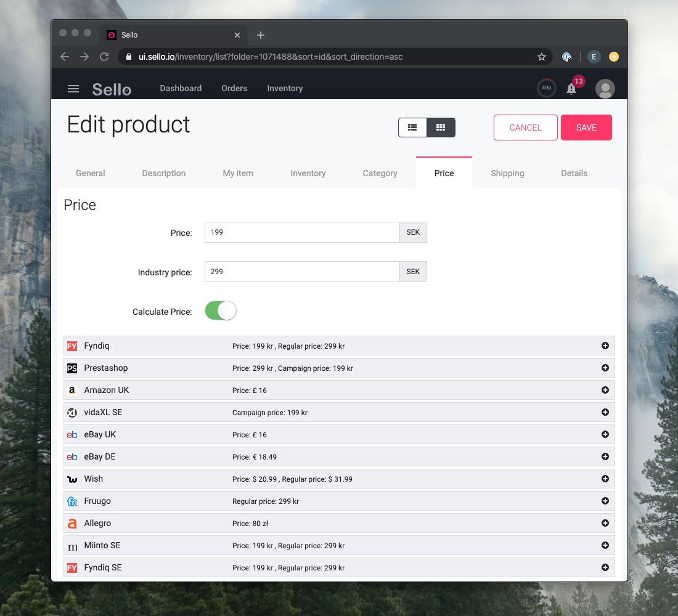Switch to grid view icon
This screenshot has height=616, width=678.
[x=441, y=128]
